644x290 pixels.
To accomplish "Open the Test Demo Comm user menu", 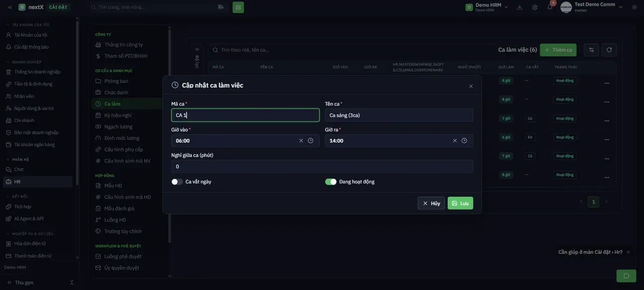I will [x=592, y=7].
